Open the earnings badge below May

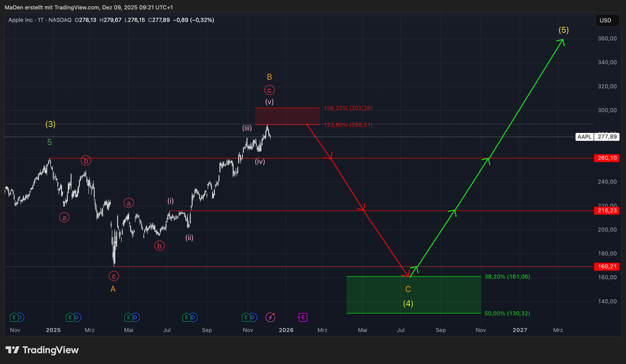pyautogui.click(x=128, y=317)
